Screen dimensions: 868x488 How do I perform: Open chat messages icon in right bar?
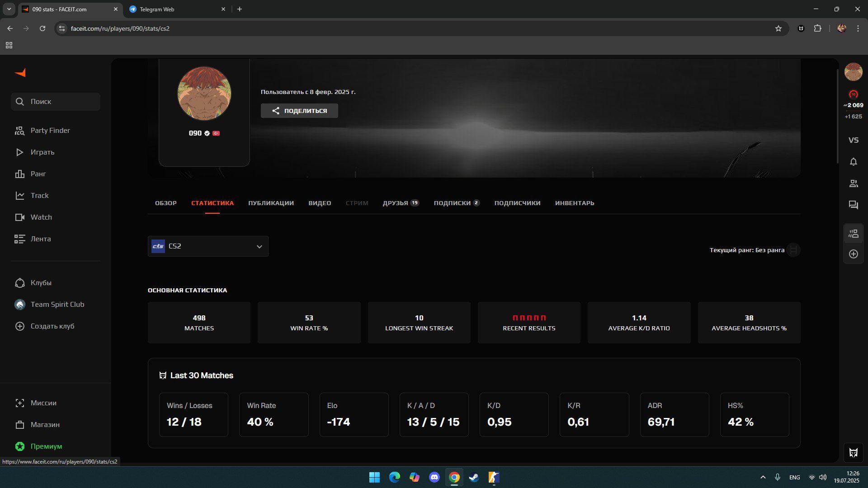(853, 205)
